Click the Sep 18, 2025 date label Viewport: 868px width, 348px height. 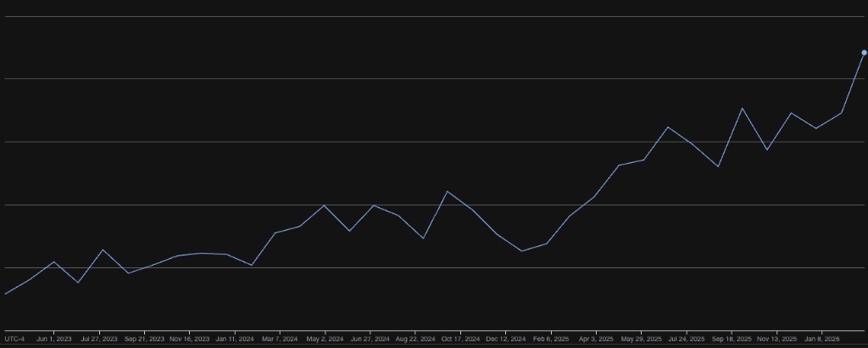point(732,339)
